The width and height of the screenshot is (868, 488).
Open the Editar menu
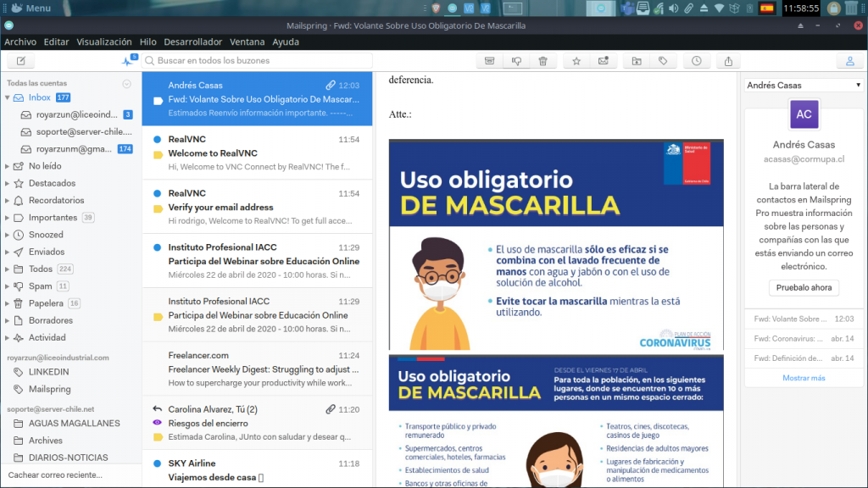(57, 42)
